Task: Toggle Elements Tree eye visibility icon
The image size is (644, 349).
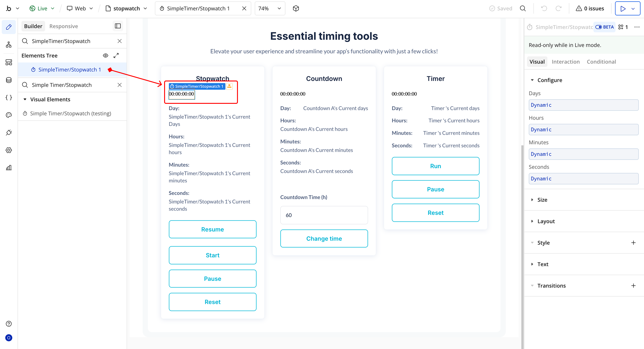Action: coord(106,55)
